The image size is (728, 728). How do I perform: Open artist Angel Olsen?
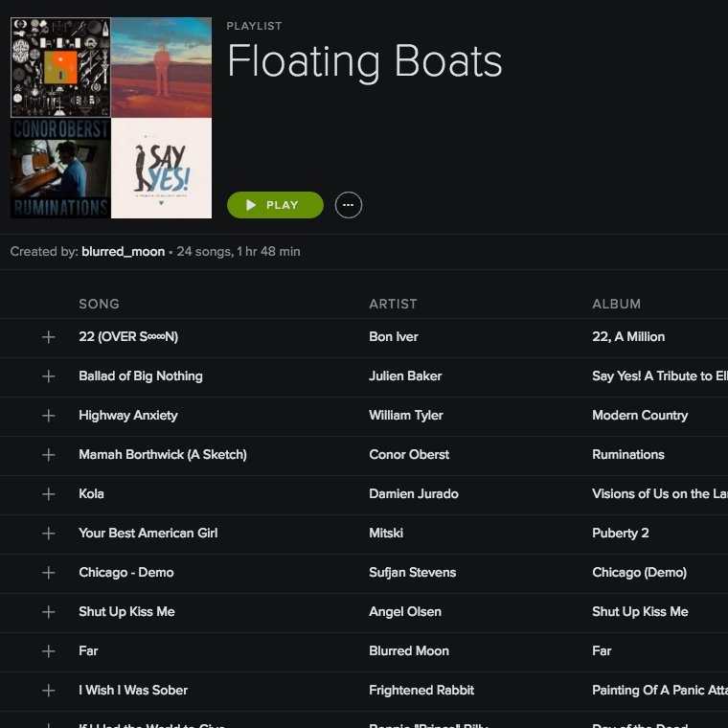pyautogui.click(x=405, y=612)
